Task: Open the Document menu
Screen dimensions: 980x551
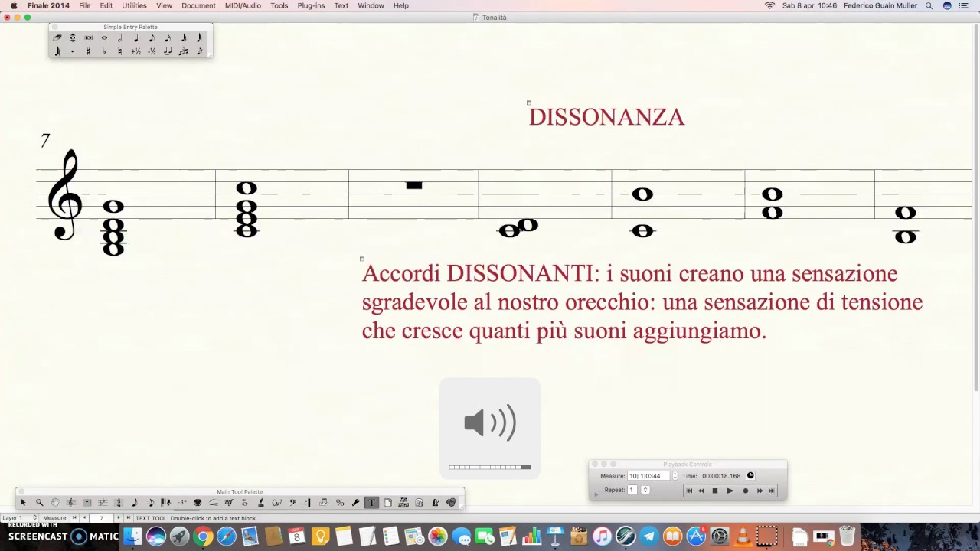Action: point(198,5)
